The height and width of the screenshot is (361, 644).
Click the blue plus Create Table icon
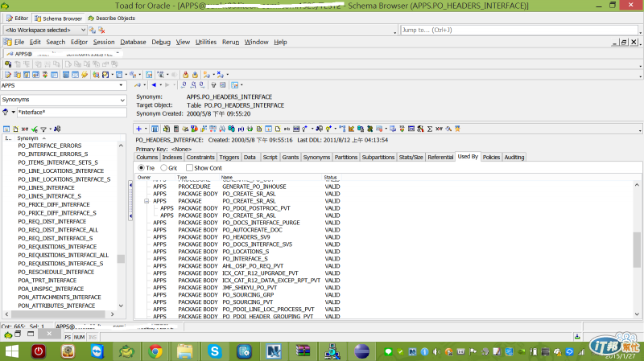[138, 129]
